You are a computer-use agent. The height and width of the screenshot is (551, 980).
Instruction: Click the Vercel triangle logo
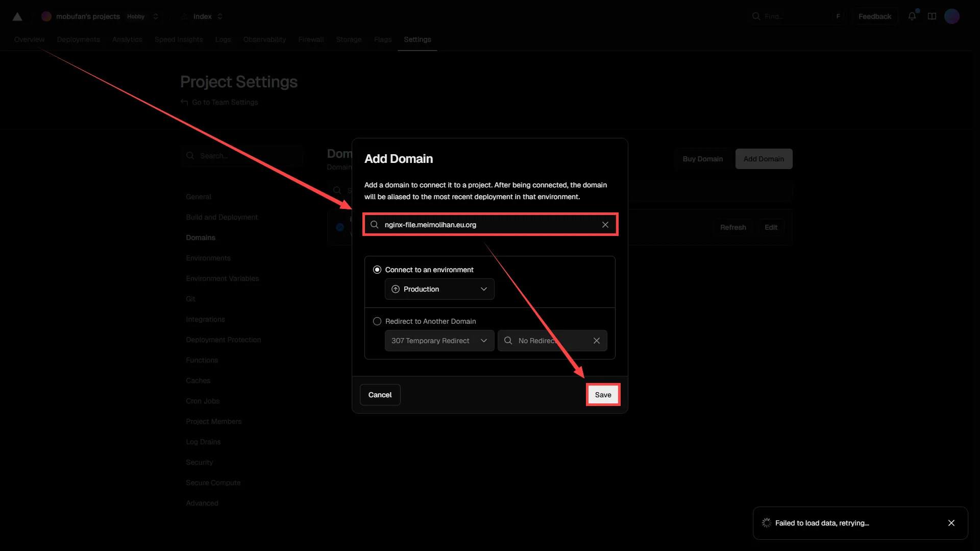[17, 16]
